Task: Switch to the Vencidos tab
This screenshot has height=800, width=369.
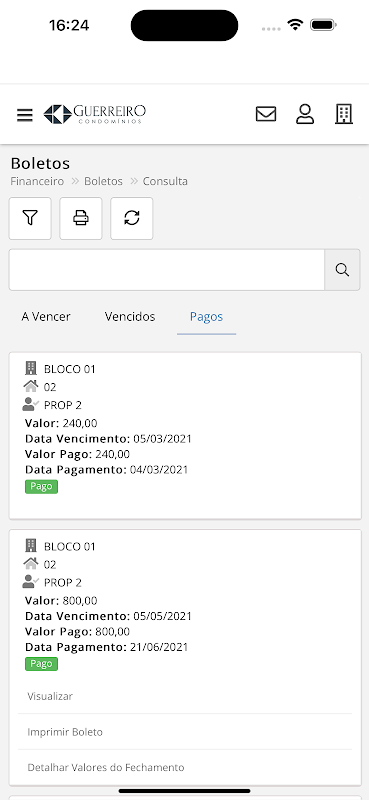Action: click(x=130, y=317)
